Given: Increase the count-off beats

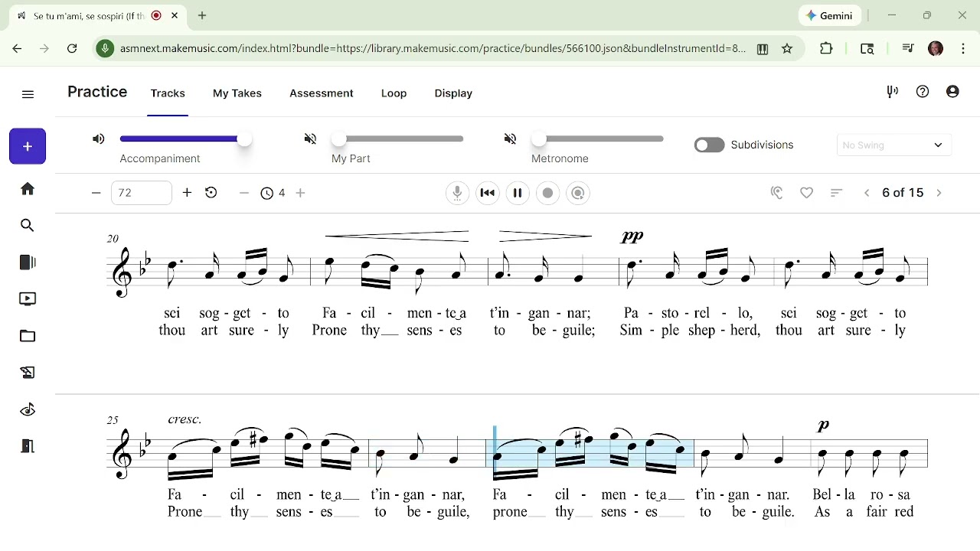Looking at the screenshot, I should pyautogui.click(x=301, y=194).
